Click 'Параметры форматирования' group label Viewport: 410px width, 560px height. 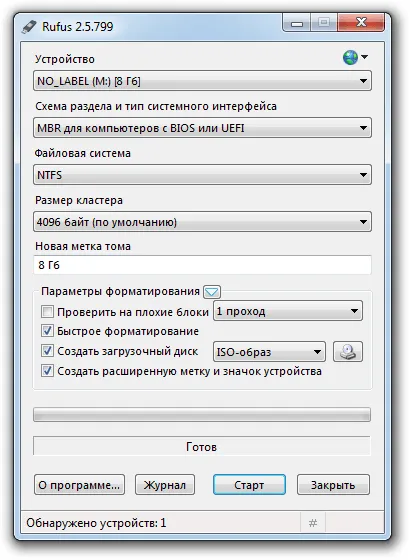click(120, 291)
